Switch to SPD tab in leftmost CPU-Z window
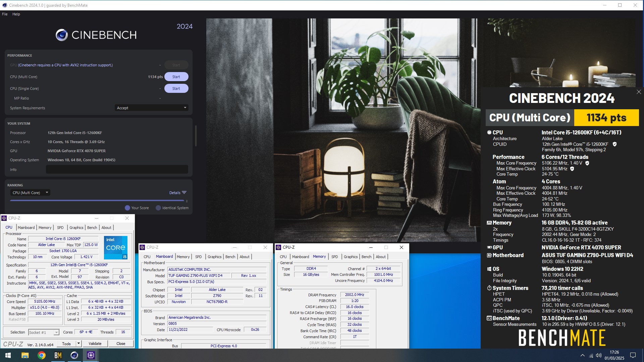 [60, 228]
